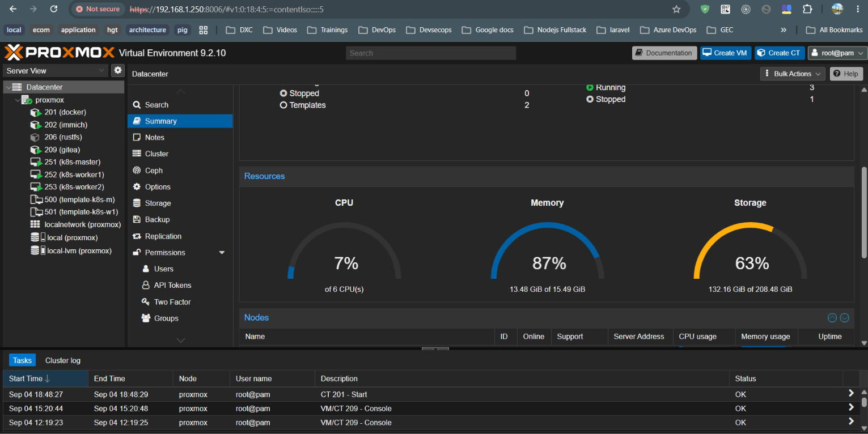
Task: Expand Nodes panel with down-arrow icon
Action: tap(845, 318)
